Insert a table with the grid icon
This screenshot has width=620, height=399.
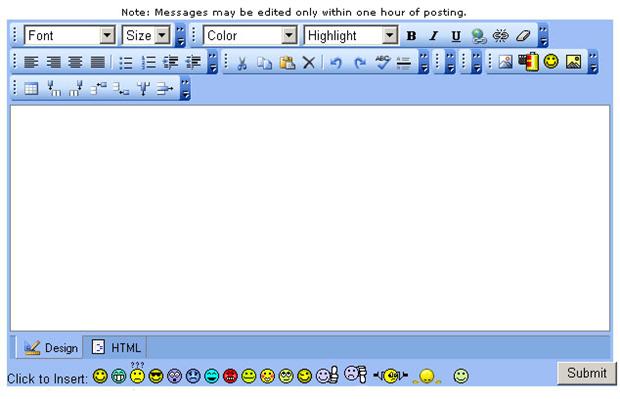pyautogui.click(x=31, y=89)
